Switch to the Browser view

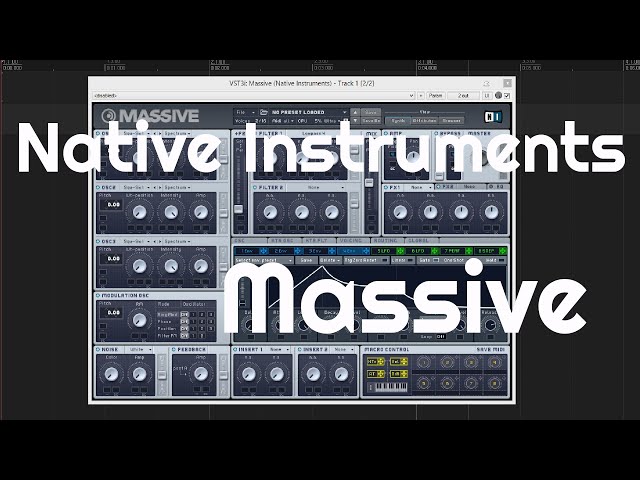pyautogui.click(x=451, y=120)
